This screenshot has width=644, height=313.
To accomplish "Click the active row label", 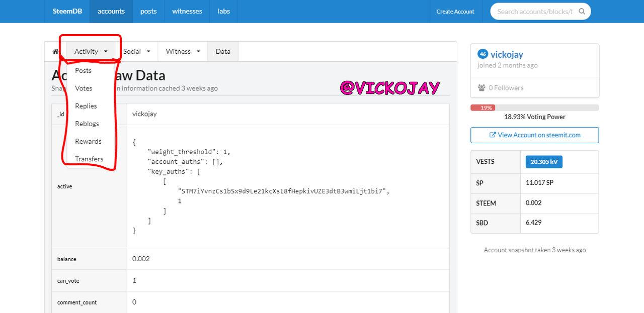I will 65,186.
